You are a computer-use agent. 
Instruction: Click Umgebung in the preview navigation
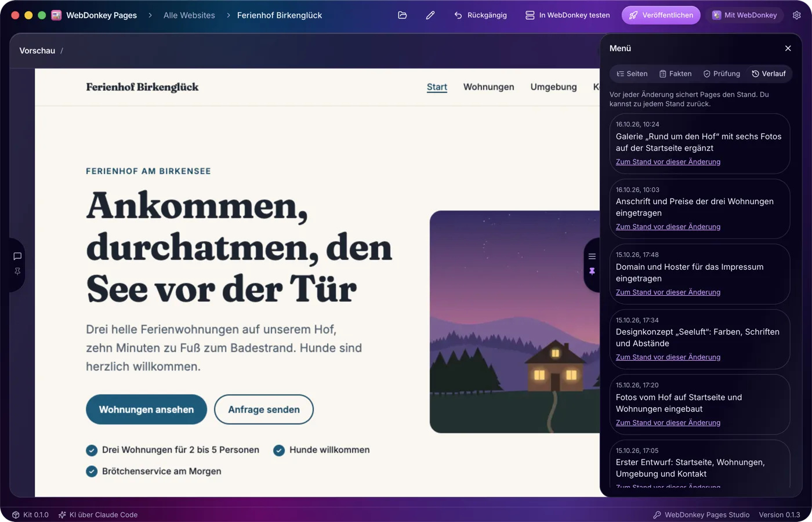tap(553, 87)
